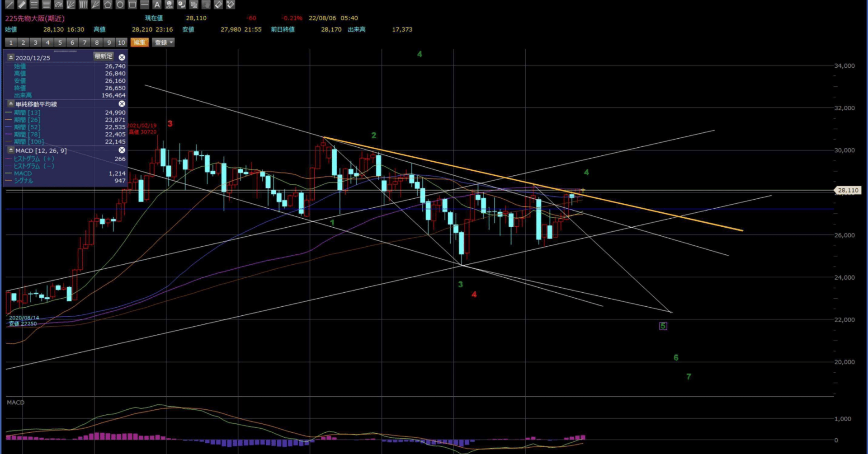Click the ヒストグラム (+) legend row
The height and width of the screenshot is (454, 868).
tap(66, 159)
